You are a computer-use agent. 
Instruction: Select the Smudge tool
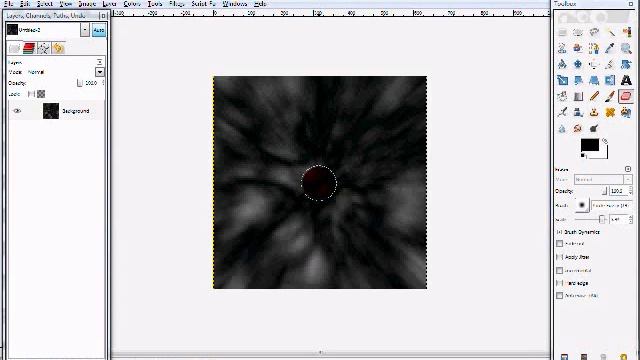tap(578, 129)
